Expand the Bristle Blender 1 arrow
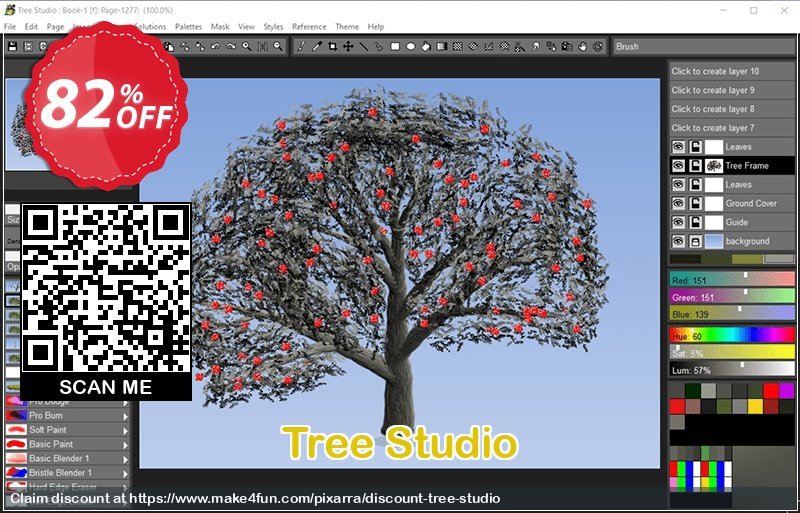 (x=126, y=474)
